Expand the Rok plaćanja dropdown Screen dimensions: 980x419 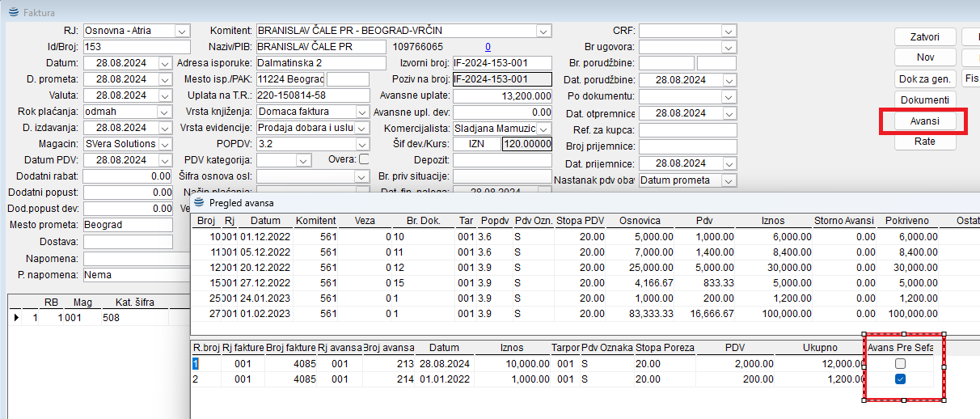tap(165, 112)
